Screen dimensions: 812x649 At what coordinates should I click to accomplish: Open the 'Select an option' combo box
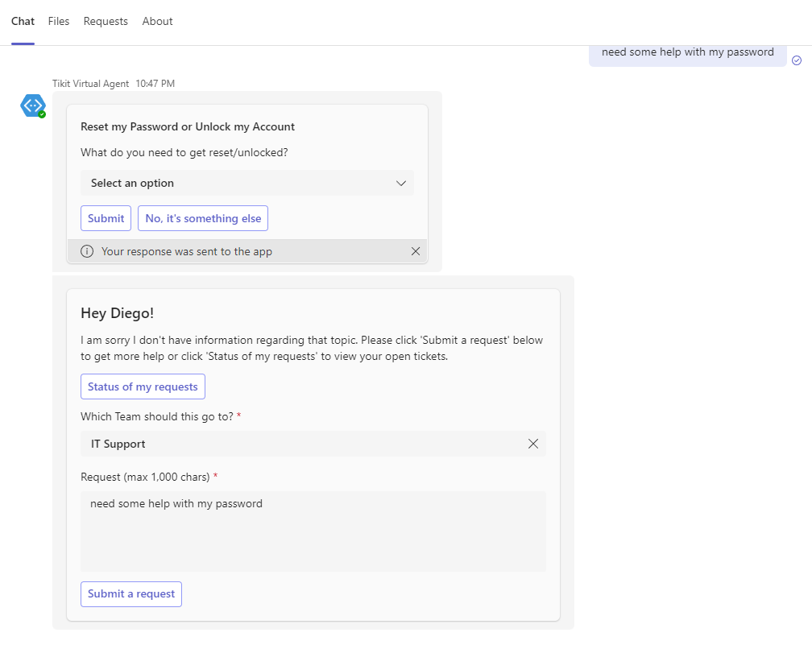pos(247,184)
